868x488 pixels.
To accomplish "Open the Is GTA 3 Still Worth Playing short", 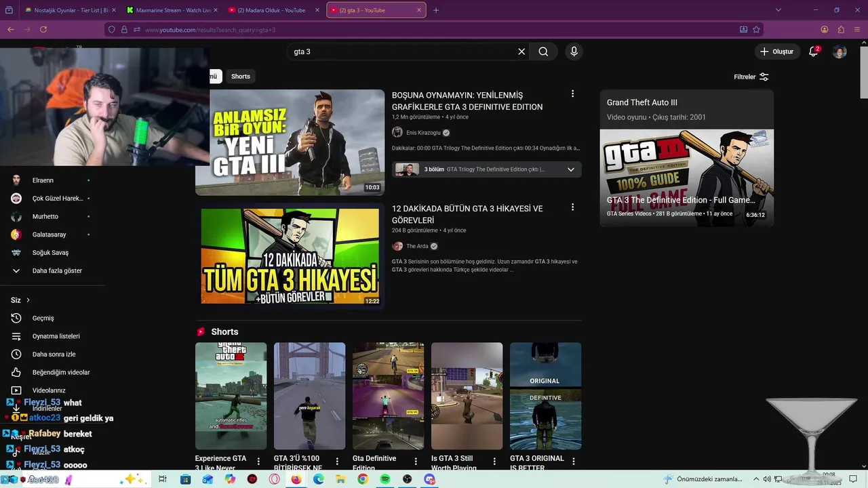I will click(x=467, y=396).
